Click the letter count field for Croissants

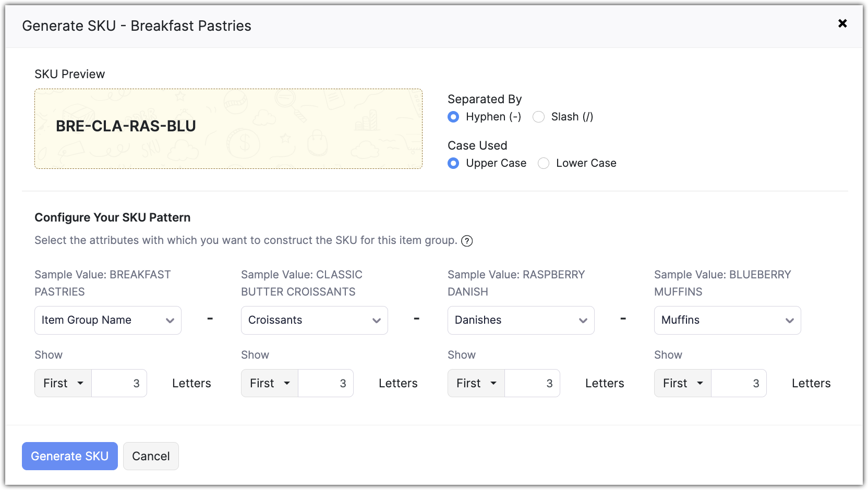[326, 383]
